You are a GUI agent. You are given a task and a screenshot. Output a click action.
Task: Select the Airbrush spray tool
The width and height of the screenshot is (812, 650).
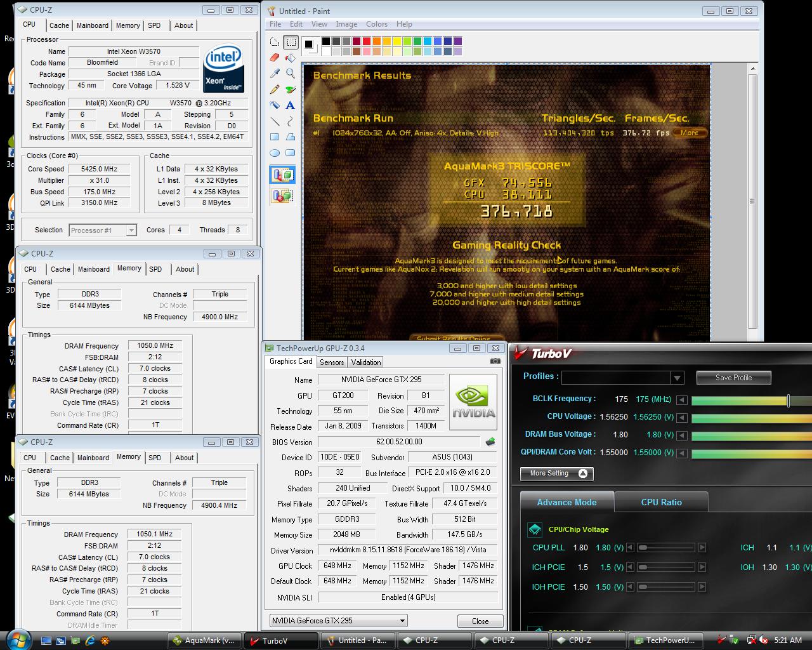pyautogui.click(x=275, y=105)
